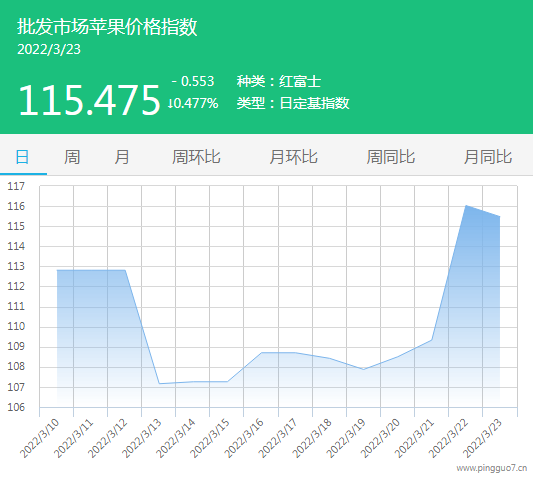Click the 类型：日定基指数 label
This screenshot has height=480, width=533.
coord(293,103)
